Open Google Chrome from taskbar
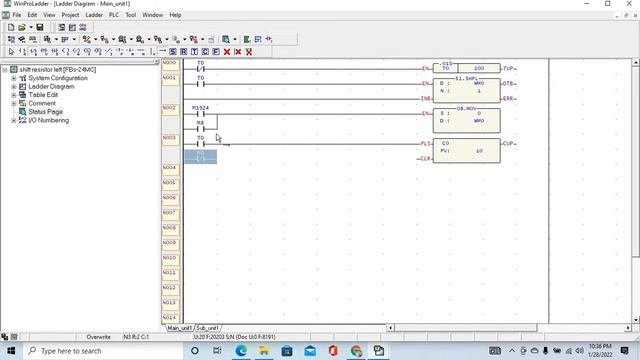Image resolution: width=640 pixels, height=360 pixels. point(356,351)
